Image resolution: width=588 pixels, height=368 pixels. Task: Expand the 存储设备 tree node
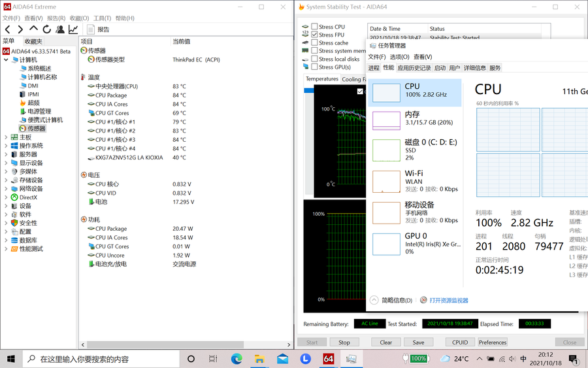pos(6,180)
